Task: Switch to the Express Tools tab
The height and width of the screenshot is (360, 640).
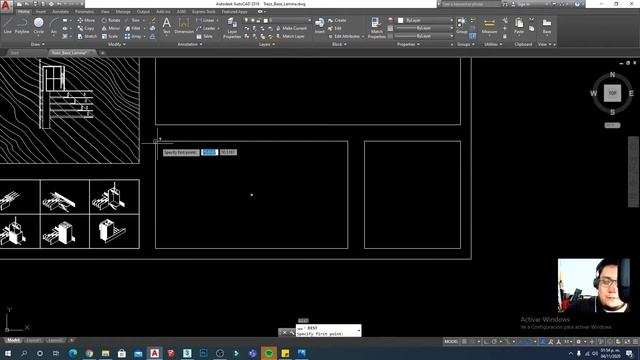Action: click(204, 12)
